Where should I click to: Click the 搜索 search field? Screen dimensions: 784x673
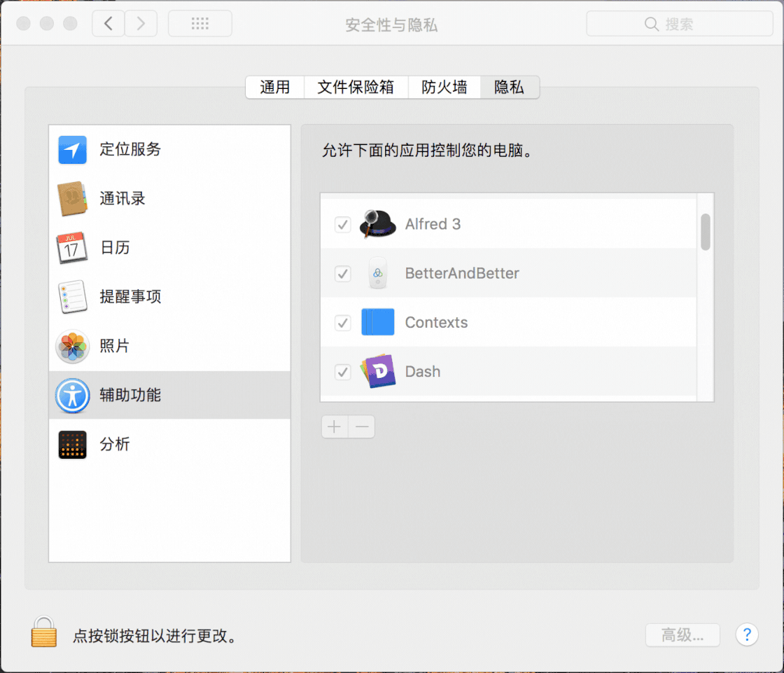[680, 24]
